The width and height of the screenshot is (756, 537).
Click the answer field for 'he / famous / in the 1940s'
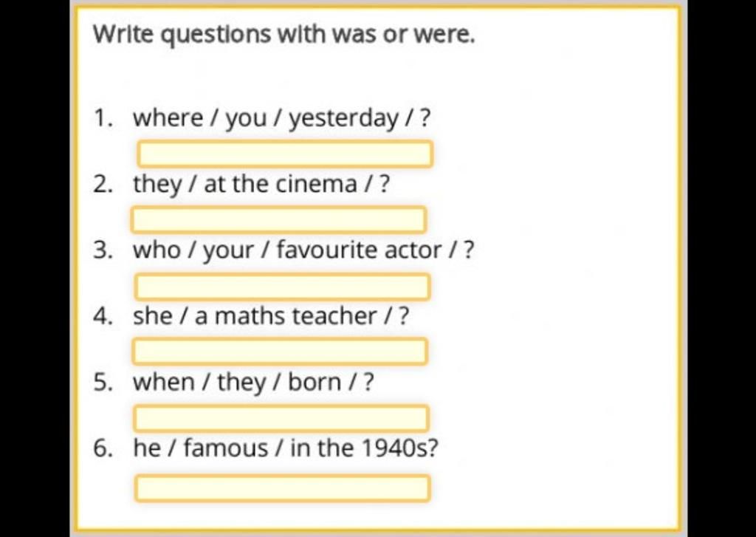tap(283, 488)
